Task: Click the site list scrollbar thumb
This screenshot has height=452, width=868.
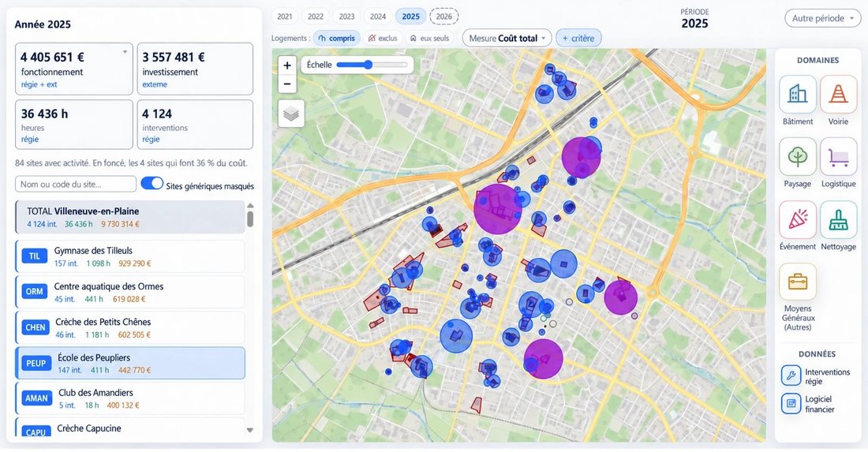Action: [x=250, y=219]
